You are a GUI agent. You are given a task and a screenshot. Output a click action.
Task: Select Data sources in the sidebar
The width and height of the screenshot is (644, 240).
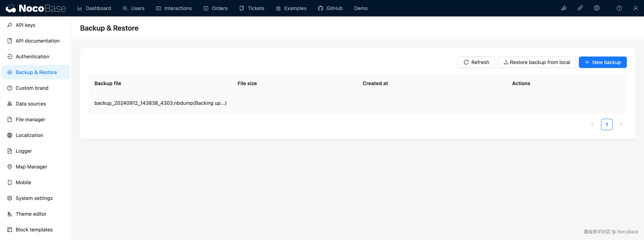coord(30,104)
